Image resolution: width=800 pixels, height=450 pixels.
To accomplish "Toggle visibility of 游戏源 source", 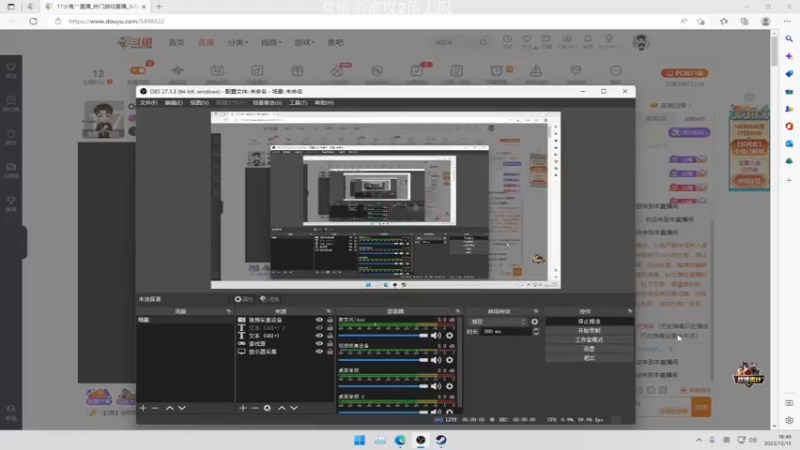I will [x=319, y=343].
